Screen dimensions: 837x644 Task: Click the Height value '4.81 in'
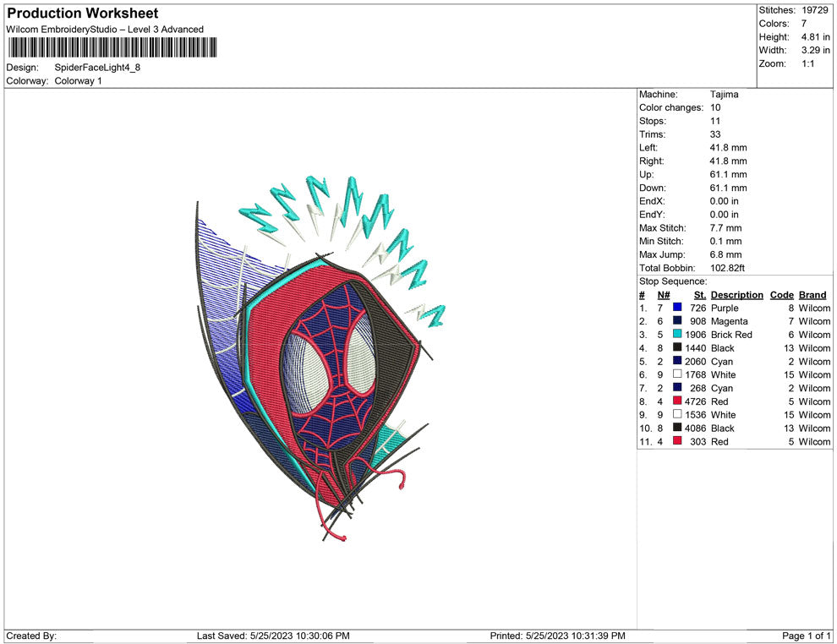click(815, 37)
